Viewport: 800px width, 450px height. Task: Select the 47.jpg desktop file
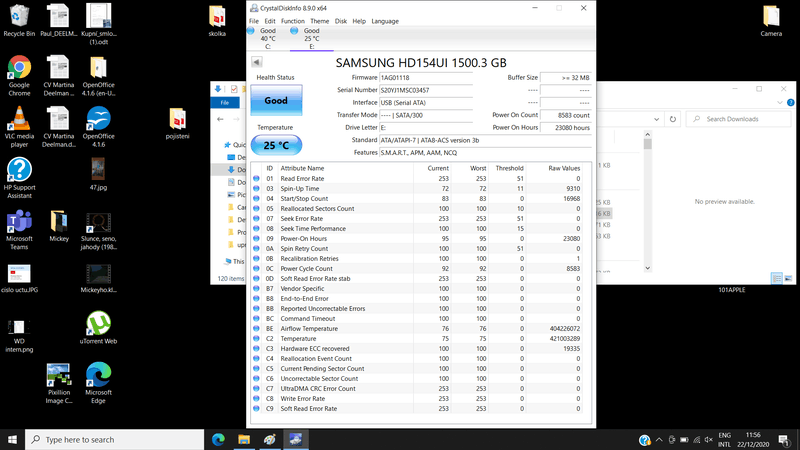[98, 174]
